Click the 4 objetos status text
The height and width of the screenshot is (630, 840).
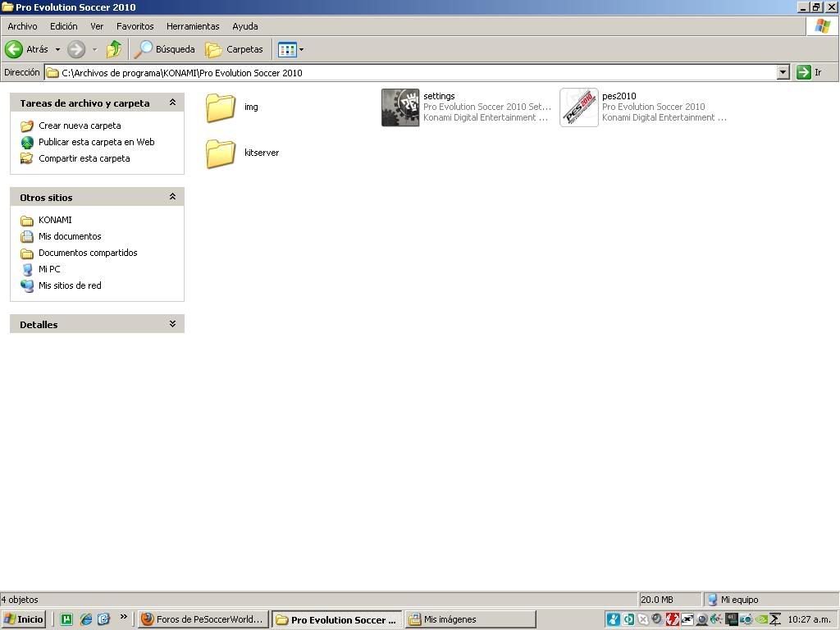click(x=20, y=600)
